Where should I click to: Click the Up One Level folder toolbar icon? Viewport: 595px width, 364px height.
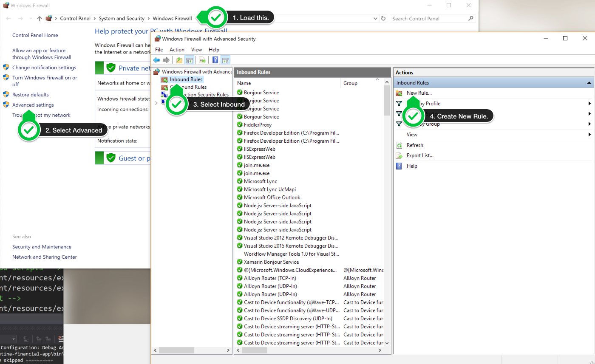pos(179,60)
